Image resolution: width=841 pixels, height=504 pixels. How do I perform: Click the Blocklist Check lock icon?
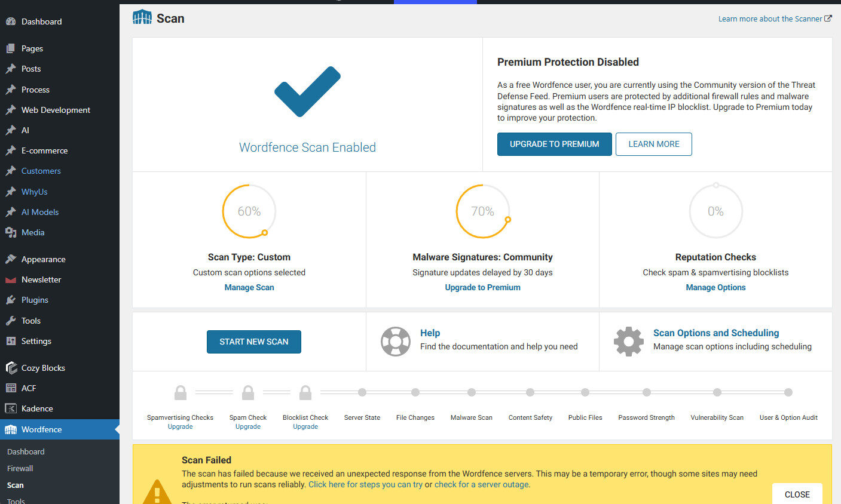(305, 392)
